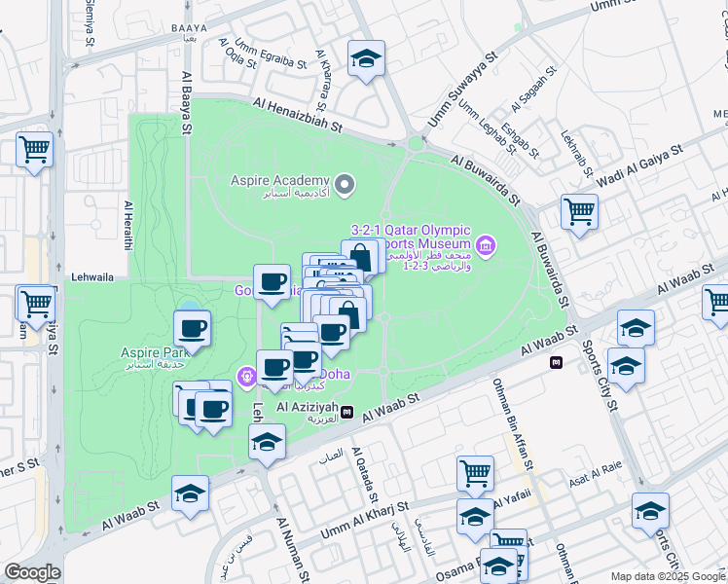Click the lower school marker beside Sports City St

626,367
